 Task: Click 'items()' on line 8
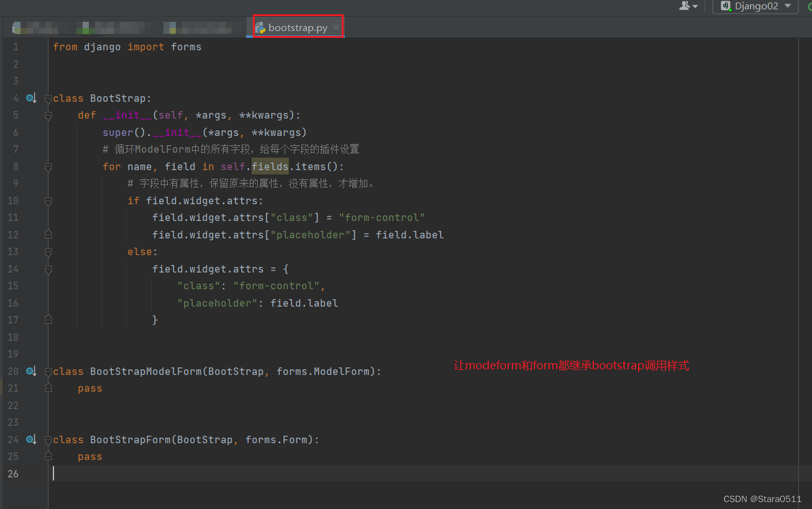point(317,166)
